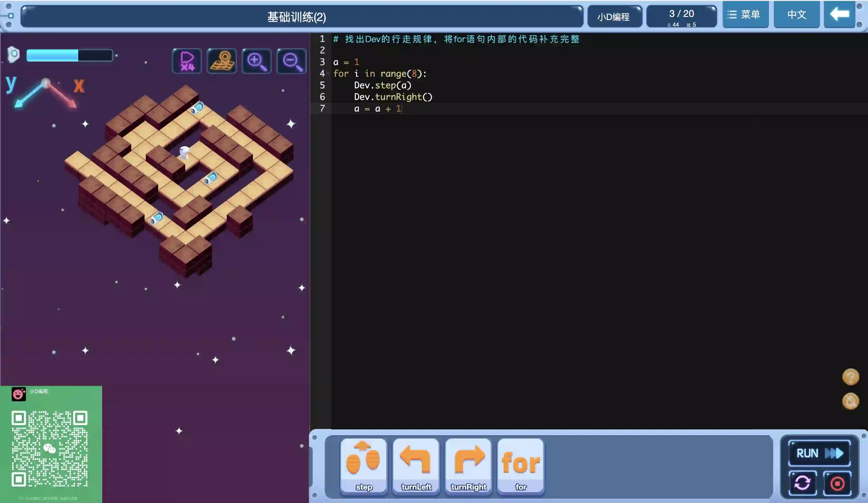Toggle the x4 speed icon

point(187,61)
